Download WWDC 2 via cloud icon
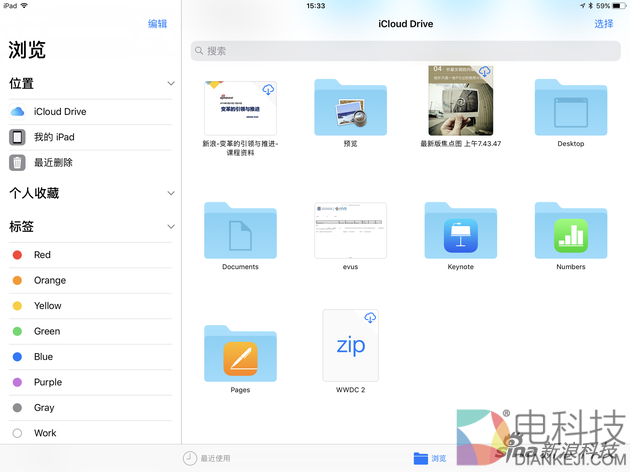 (x=370, y=317)
